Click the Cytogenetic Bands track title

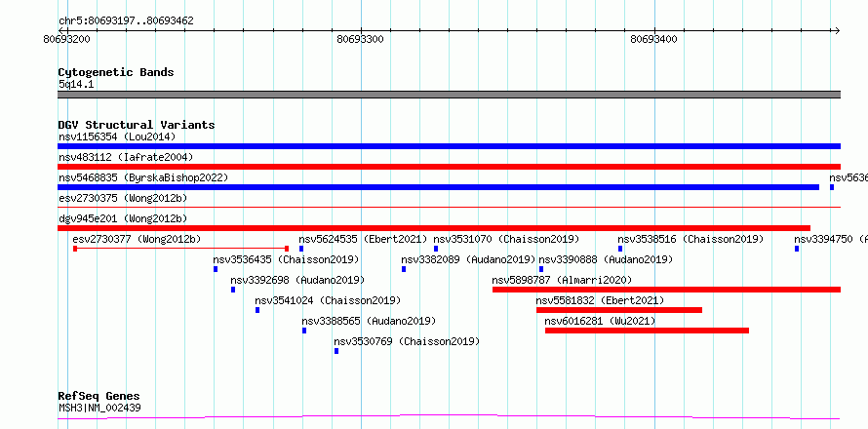coord(116,72)
